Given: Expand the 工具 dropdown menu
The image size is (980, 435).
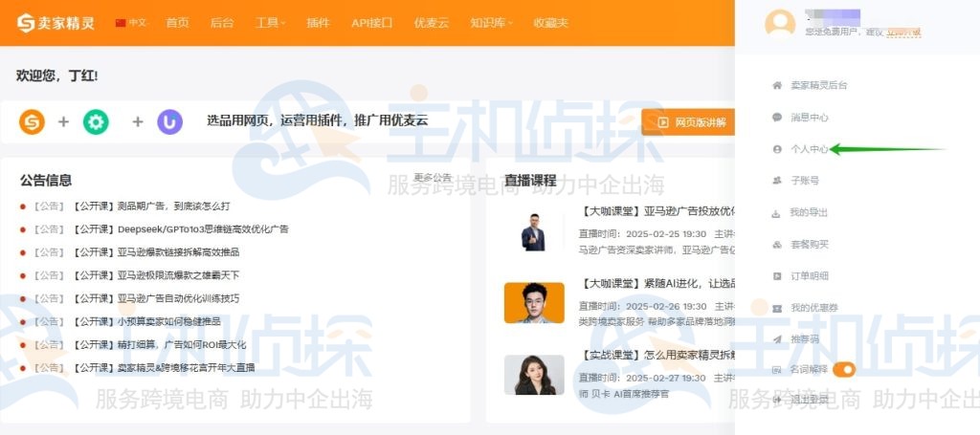Looking at the screenshot, I should [x=270, y=23].
